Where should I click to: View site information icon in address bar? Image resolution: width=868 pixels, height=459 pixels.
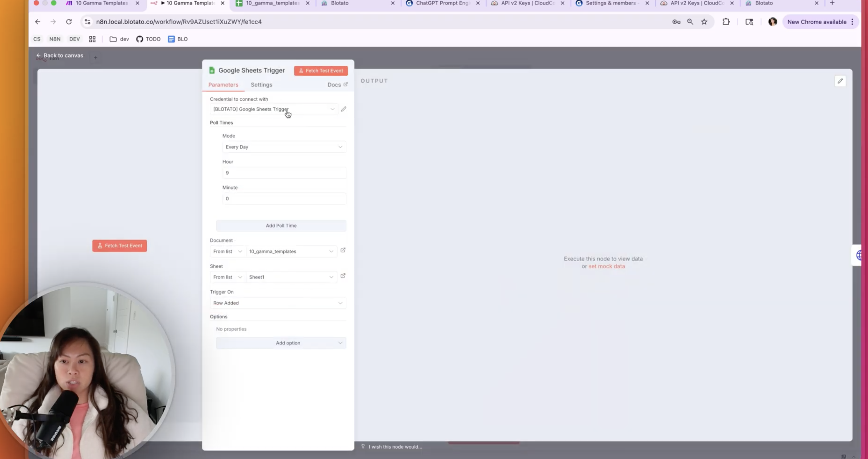pos(87,22)
